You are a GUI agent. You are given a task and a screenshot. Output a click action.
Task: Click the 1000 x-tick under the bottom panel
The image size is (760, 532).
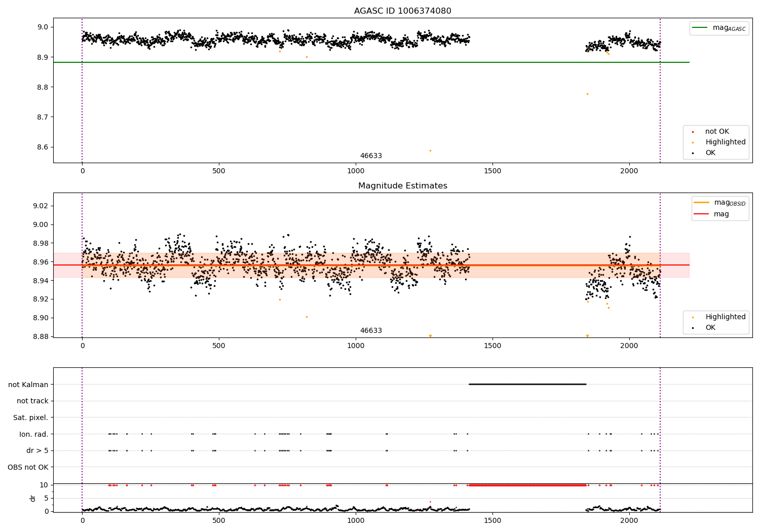[x=356, y=521]
